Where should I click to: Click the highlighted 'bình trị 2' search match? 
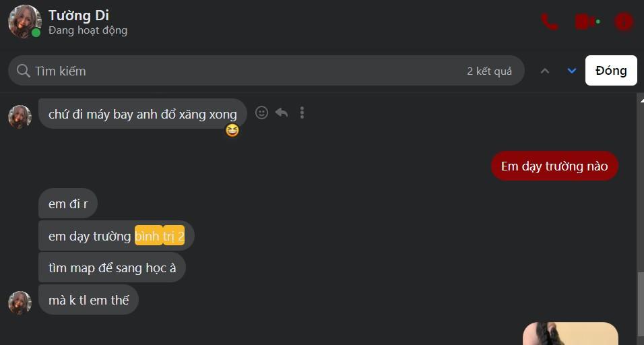click(160, 237)
